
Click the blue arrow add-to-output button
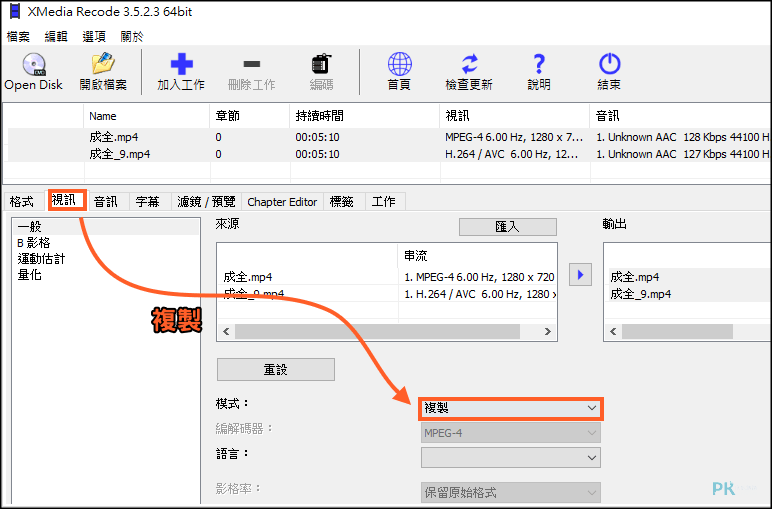[x=580, y=275]
